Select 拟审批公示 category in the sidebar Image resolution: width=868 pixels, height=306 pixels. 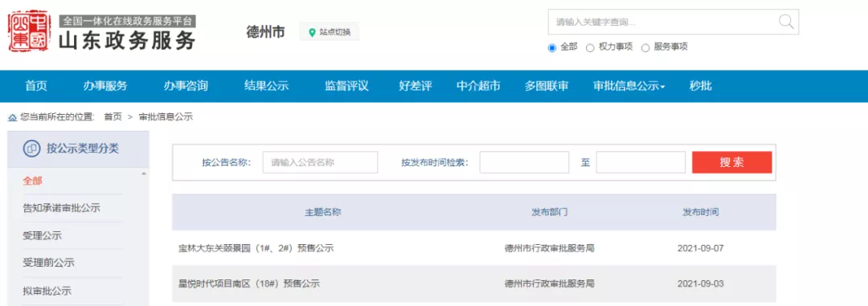(x=47, y=291)
